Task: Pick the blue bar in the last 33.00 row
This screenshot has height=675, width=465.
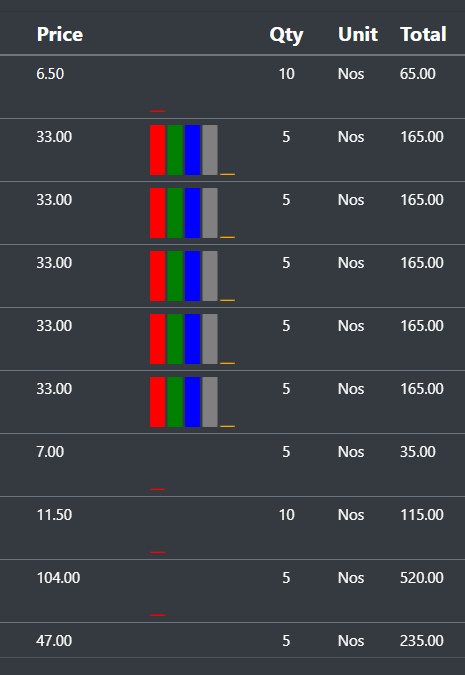Action: point(192,402)
